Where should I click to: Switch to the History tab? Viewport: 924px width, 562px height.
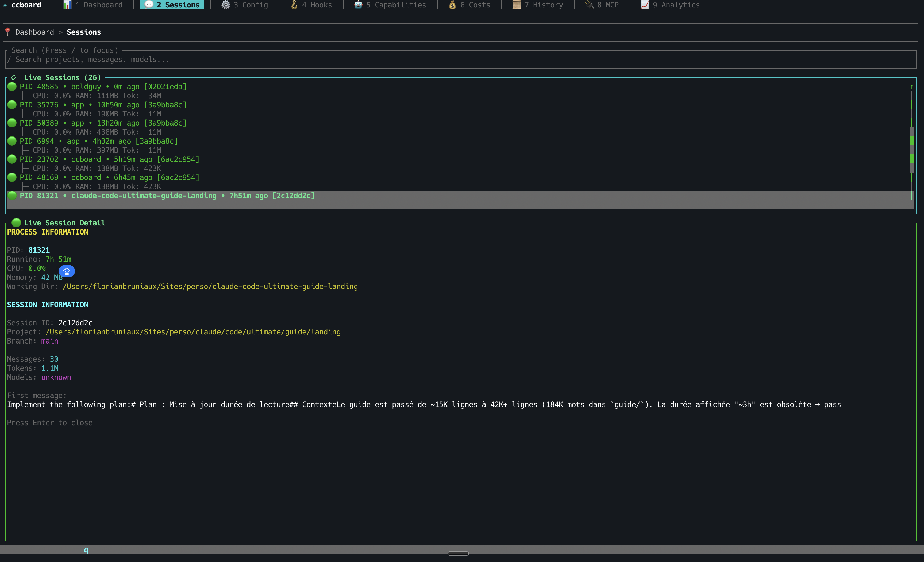coord(538,5)
